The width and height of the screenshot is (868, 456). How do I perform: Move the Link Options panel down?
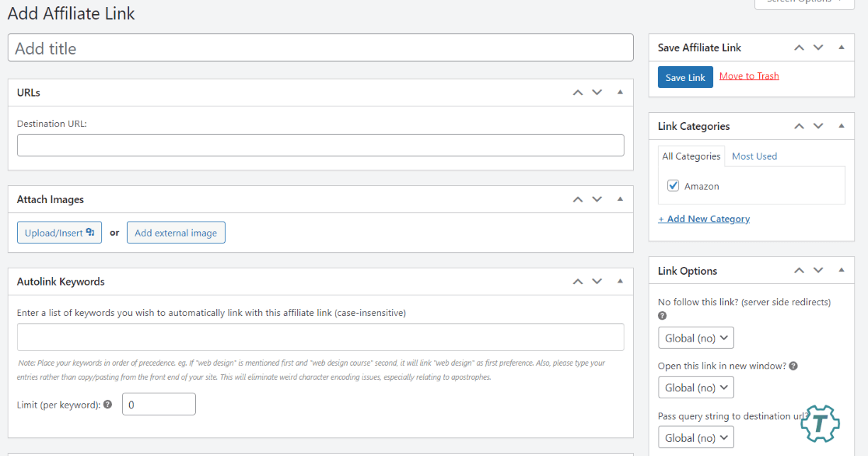(818, 271)
